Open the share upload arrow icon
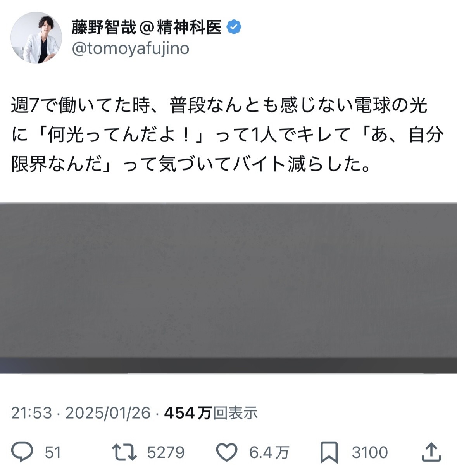This screenshot has height=476, width=457. pyautogui.click(x=431, y=452)
